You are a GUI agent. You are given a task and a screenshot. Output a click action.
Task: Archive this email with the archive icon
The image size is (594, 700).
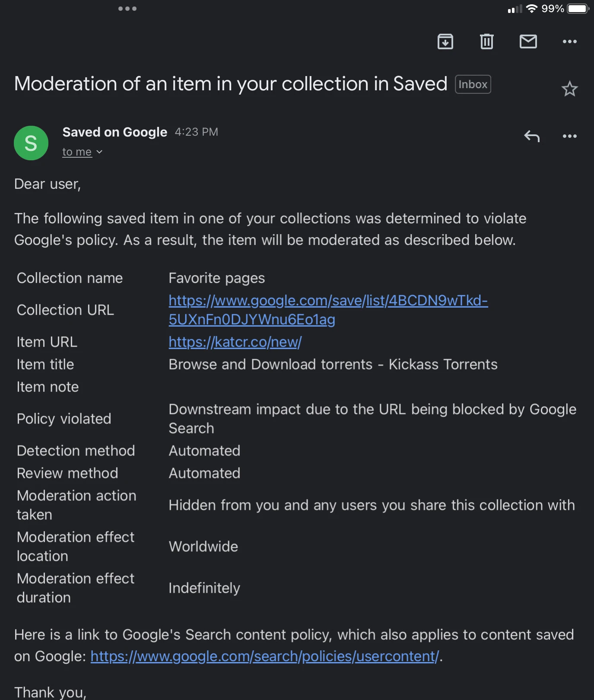point(445,41)
